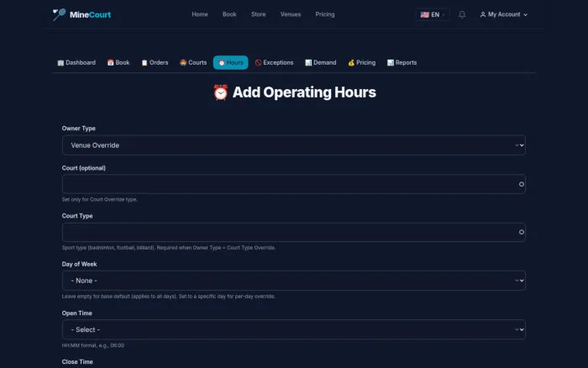Click the Book tab calendar icon
The width and height of the screenshot is (588, 368).
point(110,63)
